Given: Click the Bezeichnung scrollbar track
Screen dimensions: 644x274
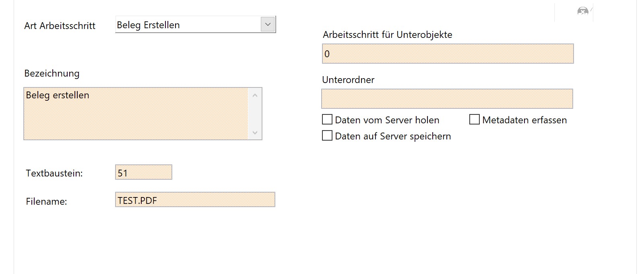Looking at the screenshot, I should pyautogui.click(x=255, y=114).
